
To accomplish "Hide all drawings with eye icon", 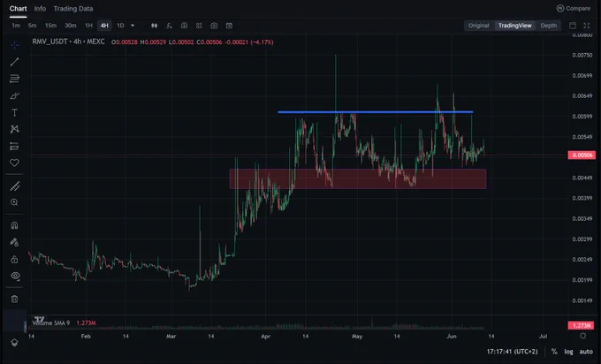I will coord(14,276).
